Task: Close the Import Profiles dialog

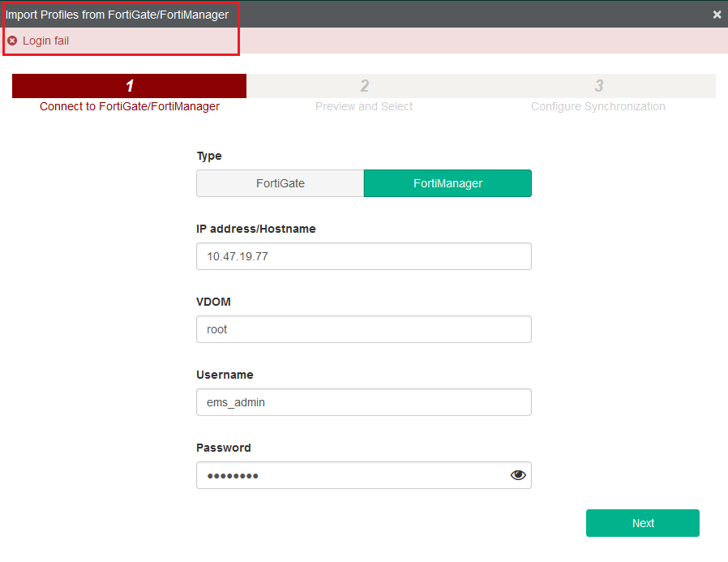Action: [x=717, y=15]
